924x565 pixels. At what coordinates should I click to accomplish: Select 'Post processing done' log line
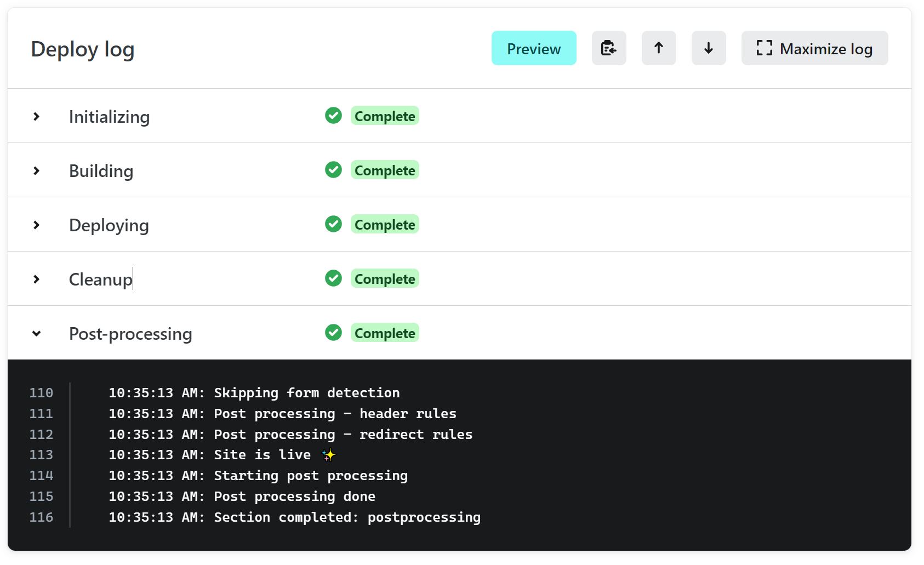click(x=242, y=496)
